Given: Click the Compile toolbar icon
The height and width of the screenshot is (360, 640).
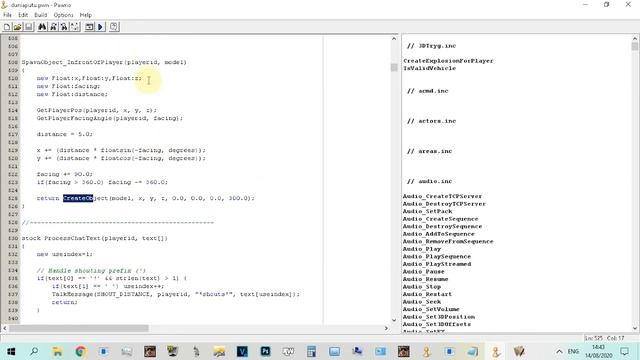Looking at the screenshot, I should click(x=89, y=27).
